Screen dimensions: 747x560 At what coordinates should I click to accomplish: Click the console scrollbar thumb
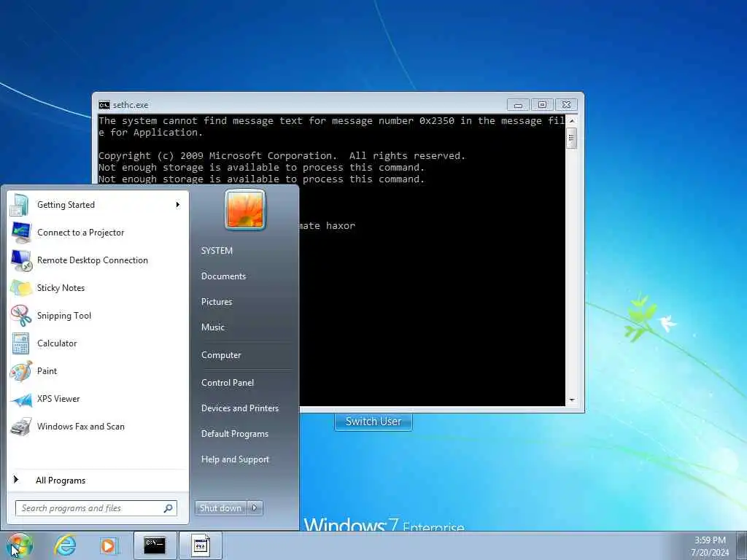pyautogui.click(x=572, y=138)
